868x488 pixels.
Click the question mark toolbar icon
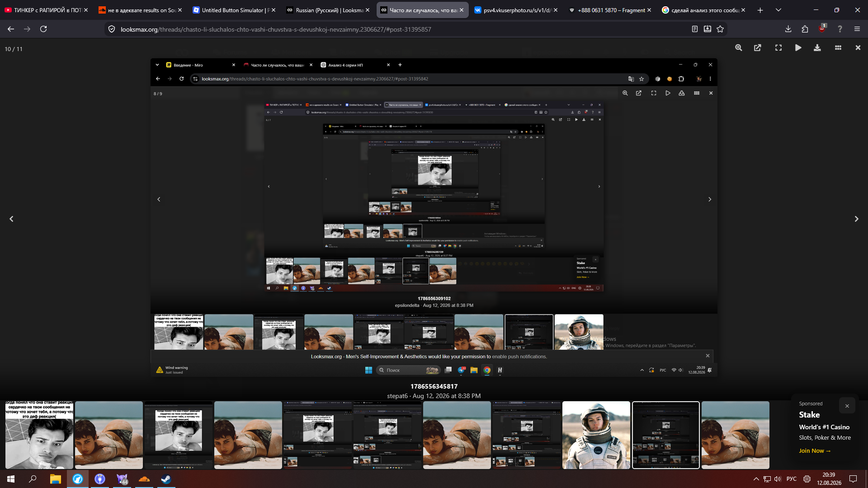coord(840,29)
